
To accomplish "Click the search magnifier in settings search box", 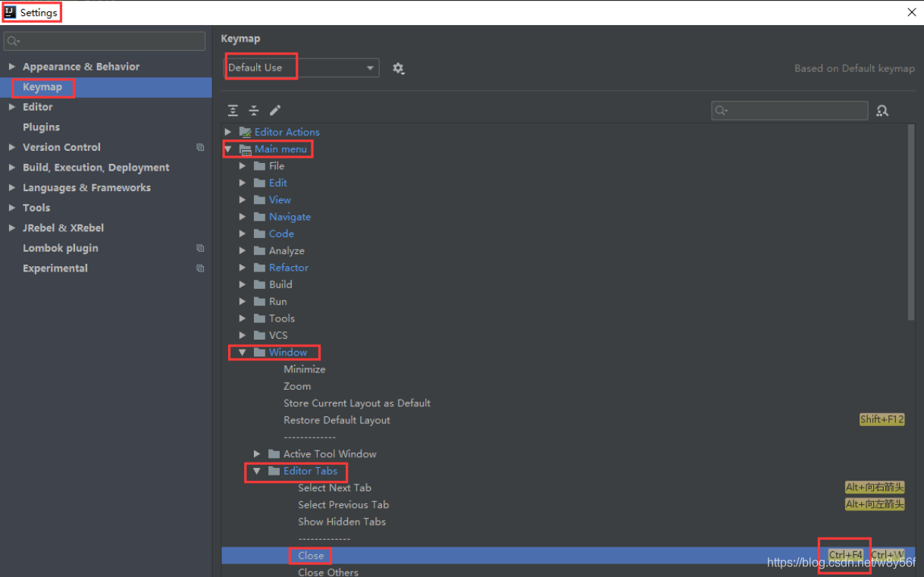I will pos(14,41).
